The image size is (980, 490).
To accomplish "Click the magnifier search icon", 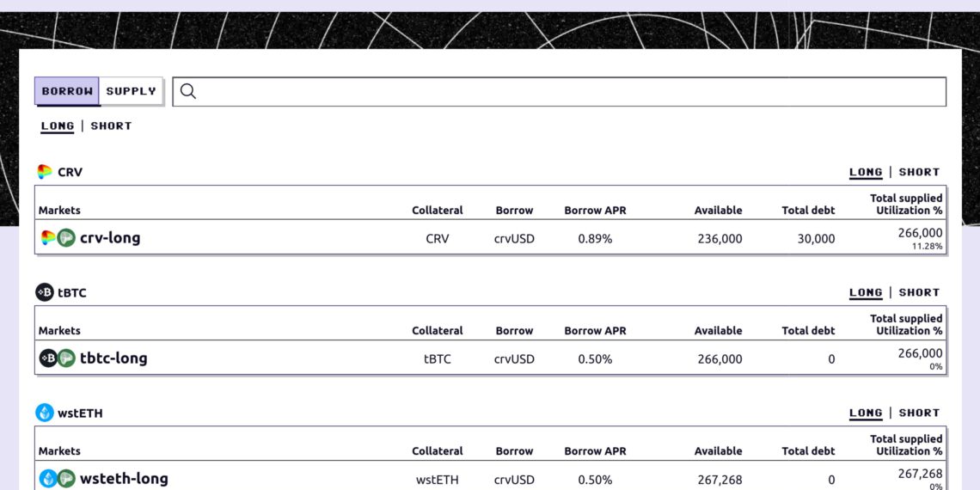I will pyautogui.click(x=187, y=91).
